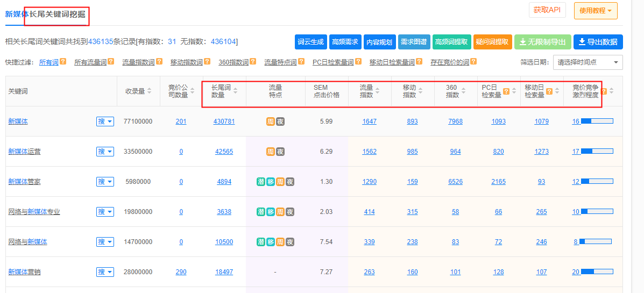Click help icon next to 所有流量词 filter

(111, 62)
